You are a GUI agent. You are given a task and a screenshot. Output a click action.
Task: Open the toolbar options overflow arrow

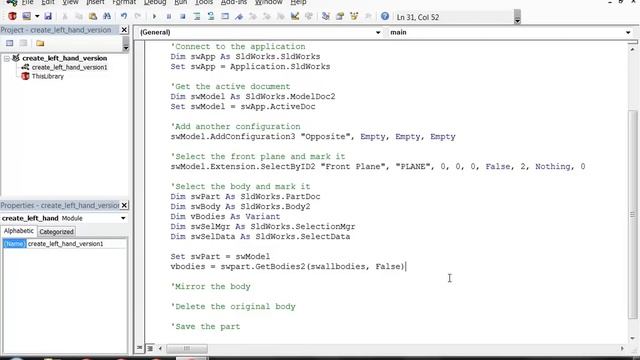517,17
